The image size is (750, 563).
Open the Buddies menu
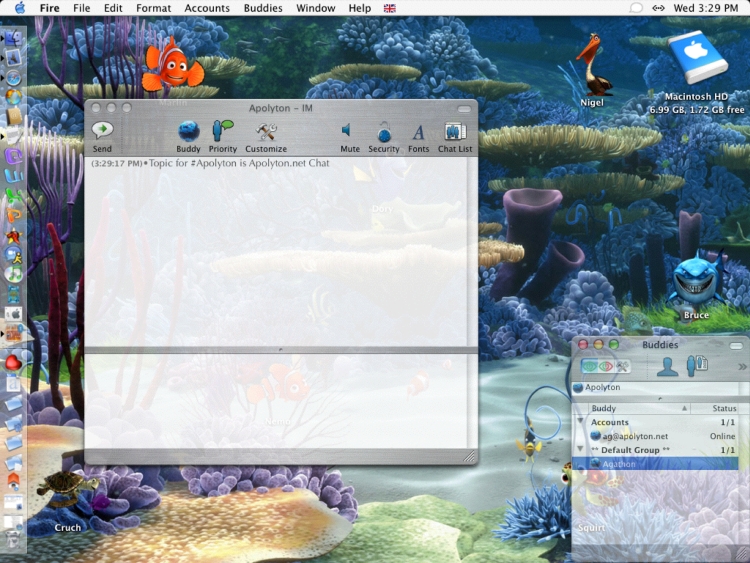coord(263,8)
